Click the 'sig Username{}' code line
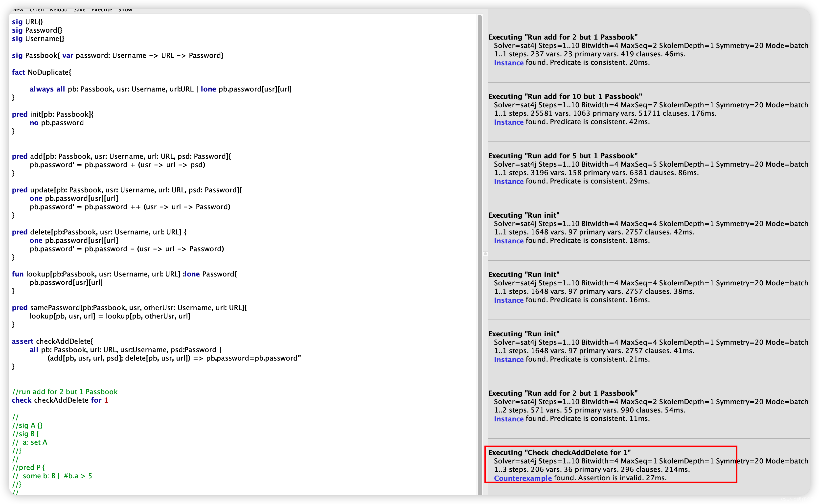The width and height of the screenshot is (819, 504). coord(38,39)
